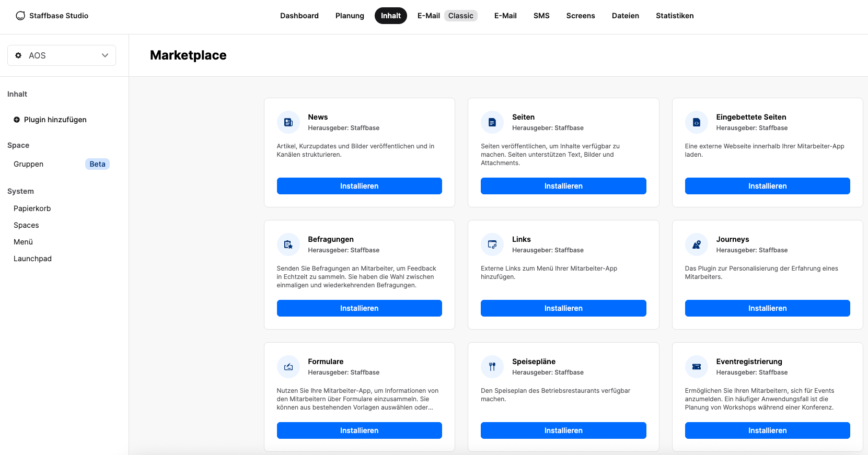Image resolution: width=868 pixels, height=455 pixels.
Task: Open the AOS space dropdown
Action: click(62, 55)
